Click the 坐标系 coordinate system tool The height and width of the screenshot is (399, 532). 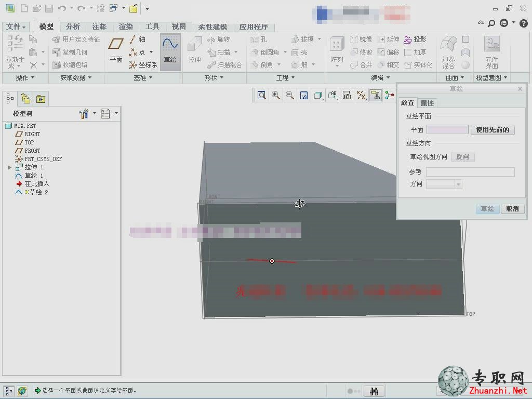coord(143,65)
